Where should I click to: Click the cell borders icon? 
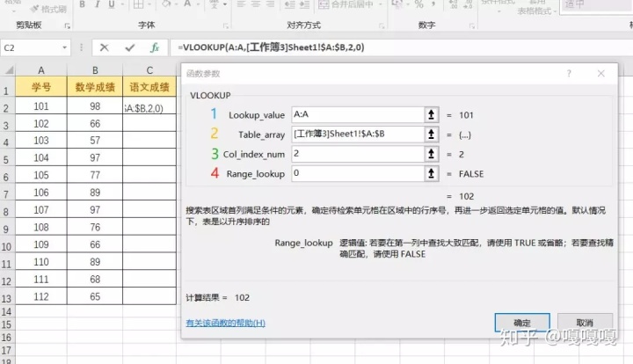tap(139, 4)
